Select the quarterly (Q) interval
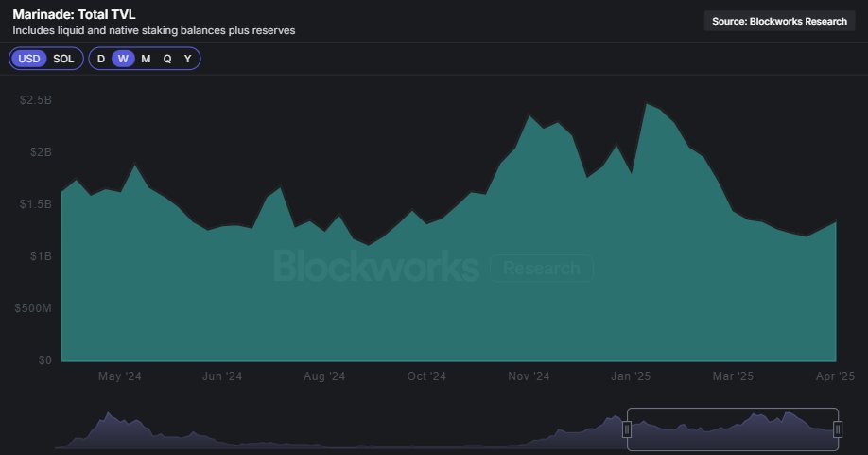868x455 pixels. click(x=167, y=59)
